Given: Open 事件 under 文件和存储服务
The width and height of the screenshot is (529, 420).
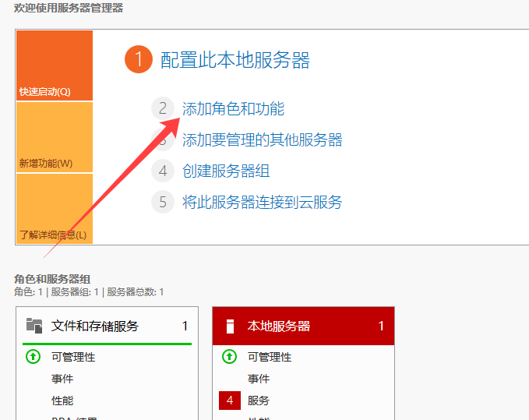Looking at the screenshot, I should [62, 379].
